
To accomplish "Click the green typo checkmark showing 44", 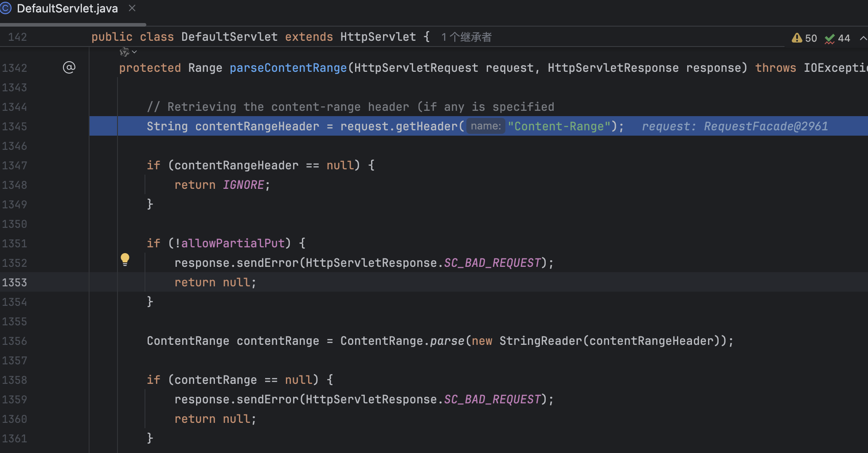I will [x=829, y=39].
